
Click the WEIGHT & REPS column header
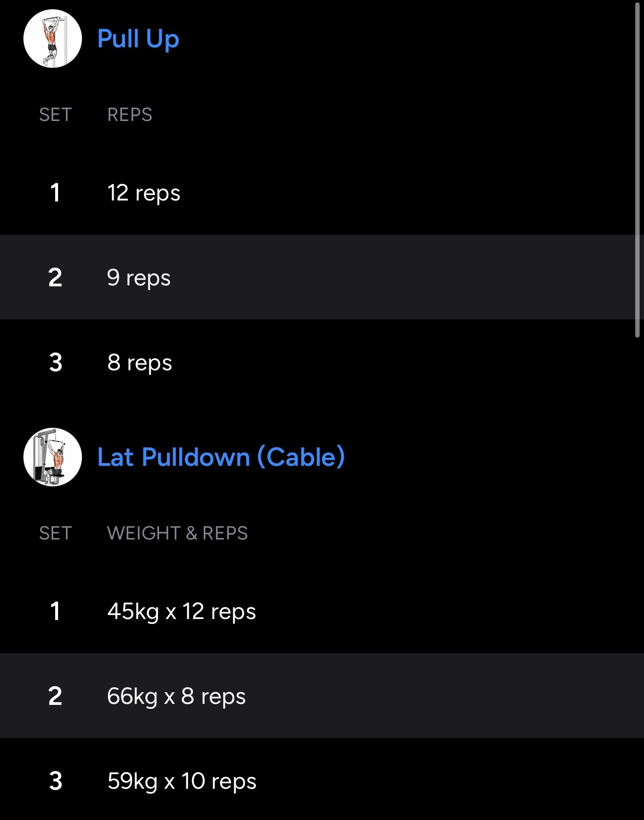pyautogui.click(x=178, y=533)
